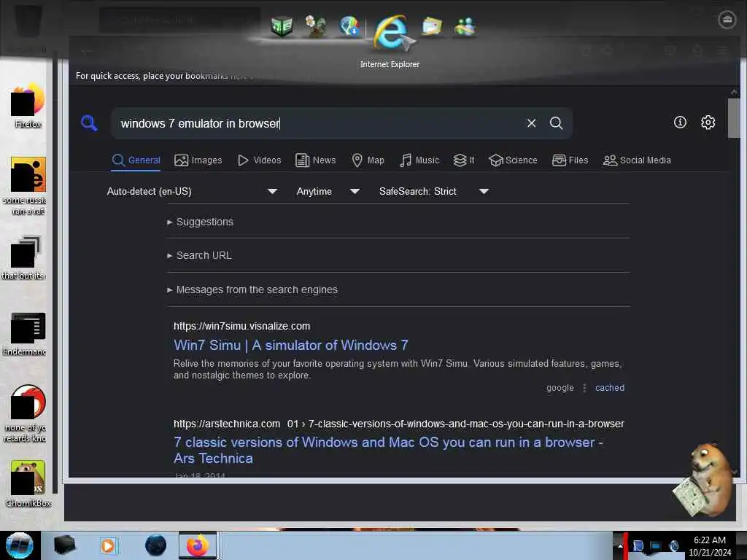Switch to the Files search tab
Image resolution: width=747 pixels, height=560 pixels.
570,160
